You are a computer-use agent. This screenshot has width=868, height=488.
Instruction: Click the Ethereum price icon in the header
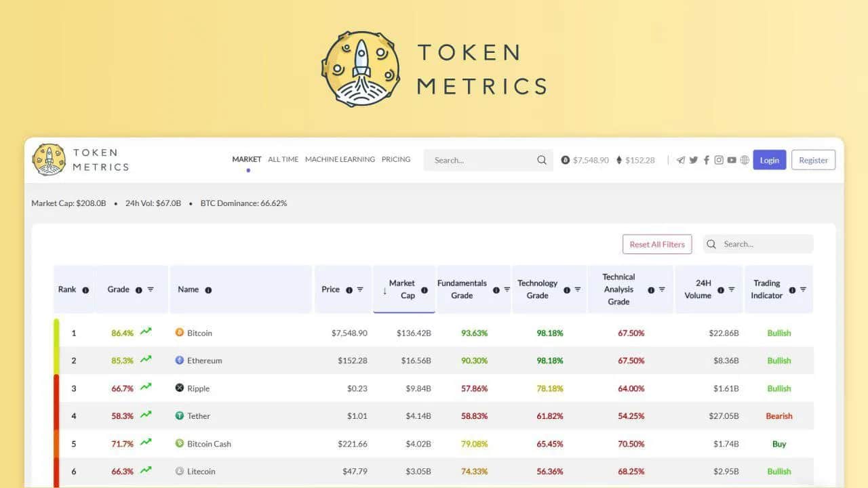618,160
